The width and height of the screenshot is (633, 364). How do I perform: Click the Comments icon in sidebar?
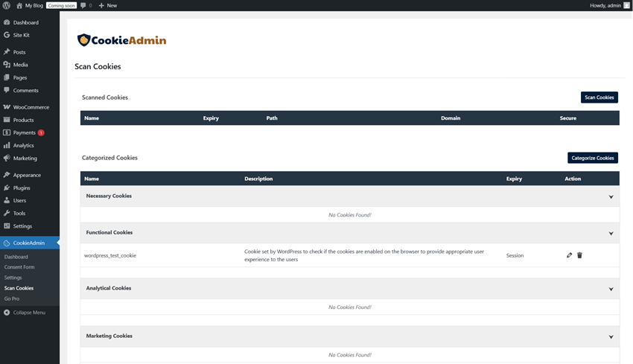coord(7,90)
